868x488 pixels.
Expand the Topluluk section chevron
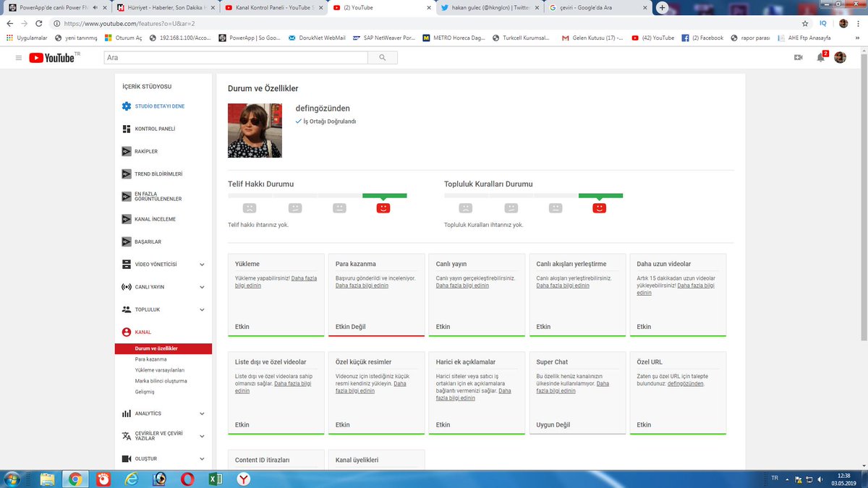[202, 309]
